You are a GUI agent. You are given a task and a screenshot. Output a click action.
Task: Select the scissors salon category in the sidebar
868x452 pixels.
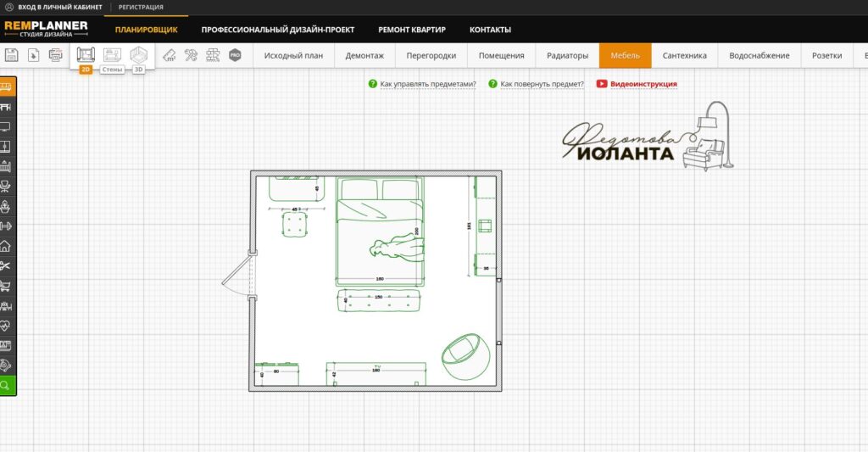[6, 266]
